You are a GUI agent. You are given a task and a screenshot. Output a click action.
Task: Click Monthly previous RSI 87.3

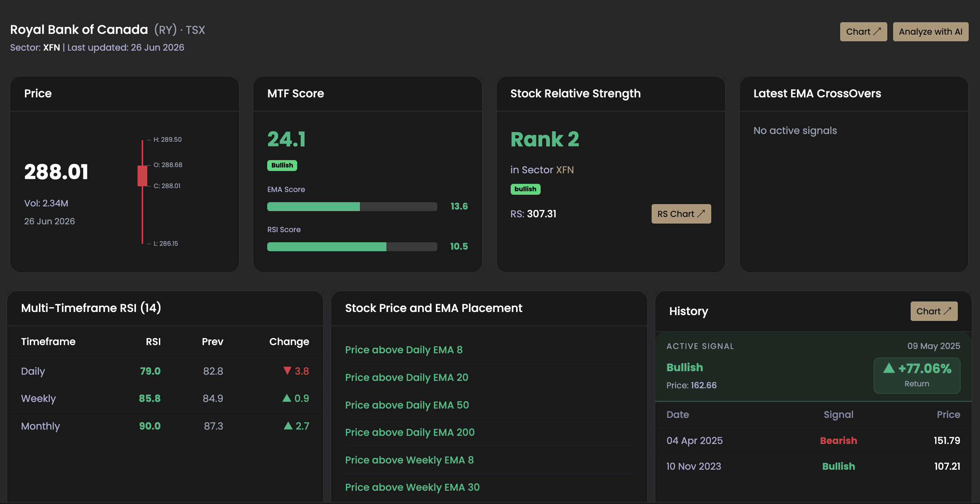point(213,426)
